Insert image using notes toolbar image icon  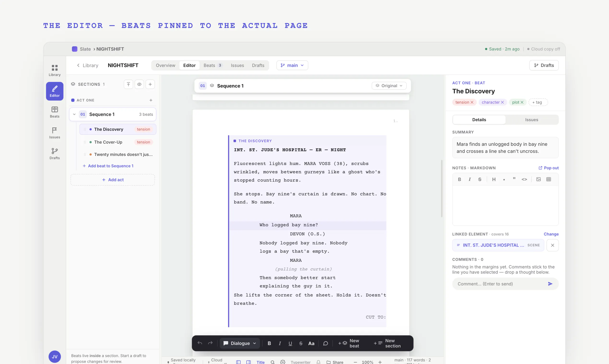(538, 180)
